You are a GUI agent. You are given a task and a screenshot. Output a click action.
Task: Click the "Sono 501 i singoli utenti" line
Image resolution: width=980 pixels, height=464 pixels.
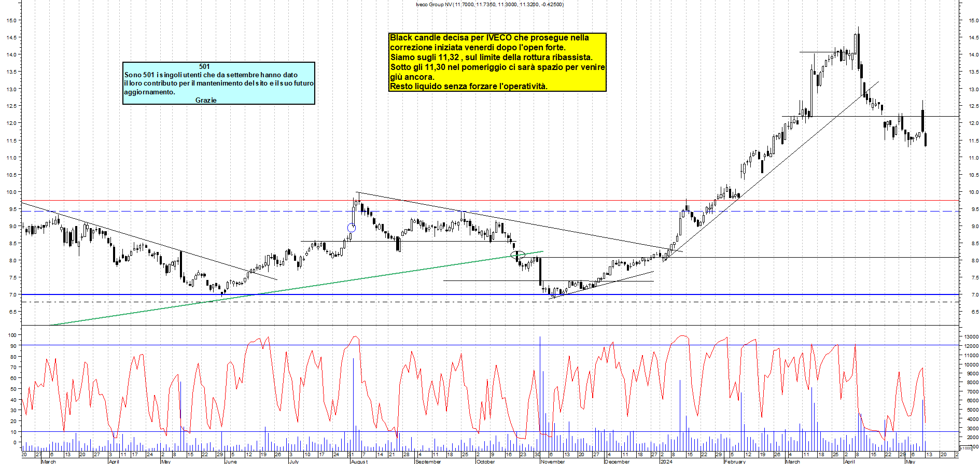click(211, 75)
